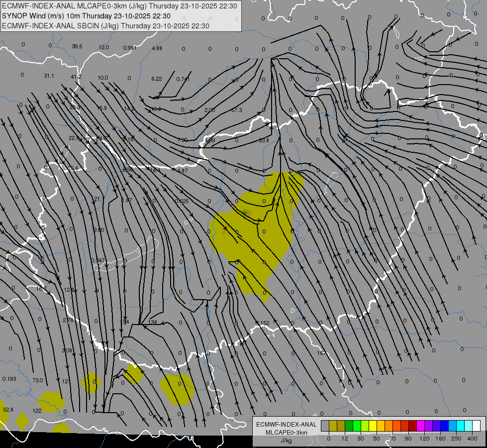Click the legend scale label 400
This screenshot has width=487, height=448.
(x=472, y=439)
